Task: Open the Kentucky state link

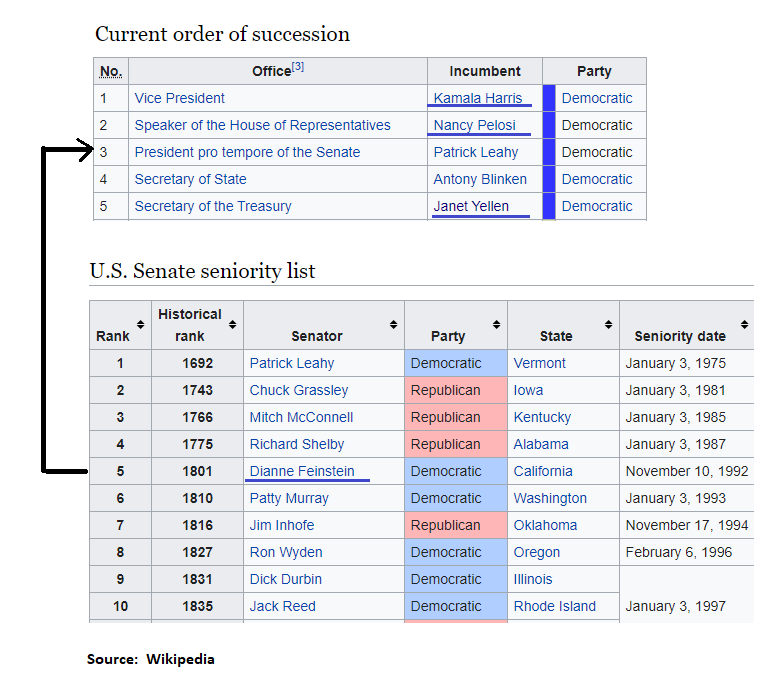Action: pyautogui.click(x=543, y=417)
